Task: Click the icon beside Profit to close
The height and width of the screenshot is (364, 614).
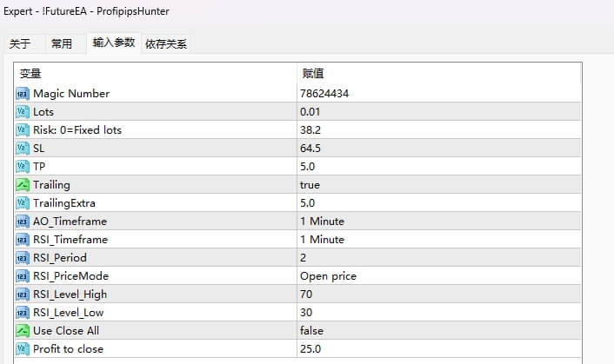Action: coord(23,349)
